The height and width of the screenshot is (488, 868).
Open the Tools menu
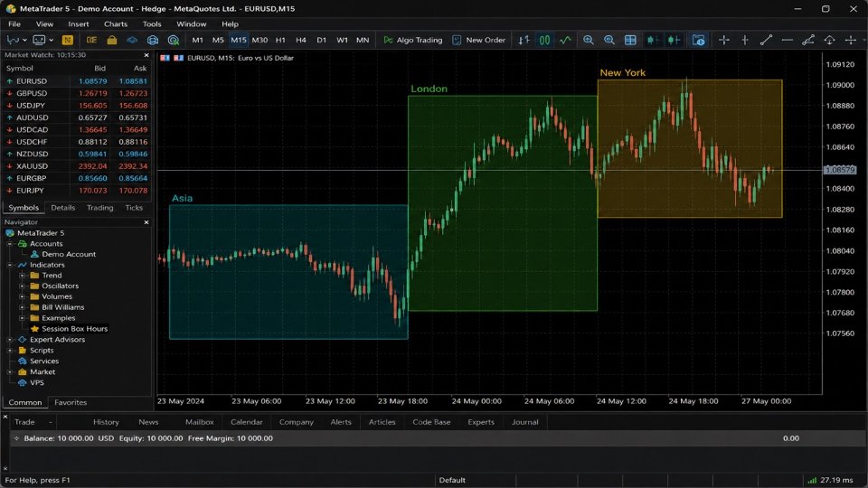[152, 23]
